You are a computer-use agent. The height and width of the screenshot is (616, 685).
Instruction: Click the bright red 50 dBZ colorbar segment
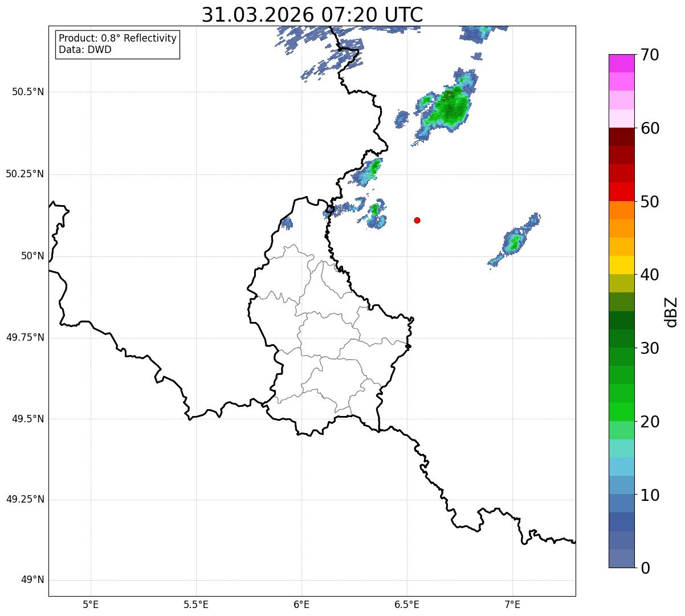[622, 192]
